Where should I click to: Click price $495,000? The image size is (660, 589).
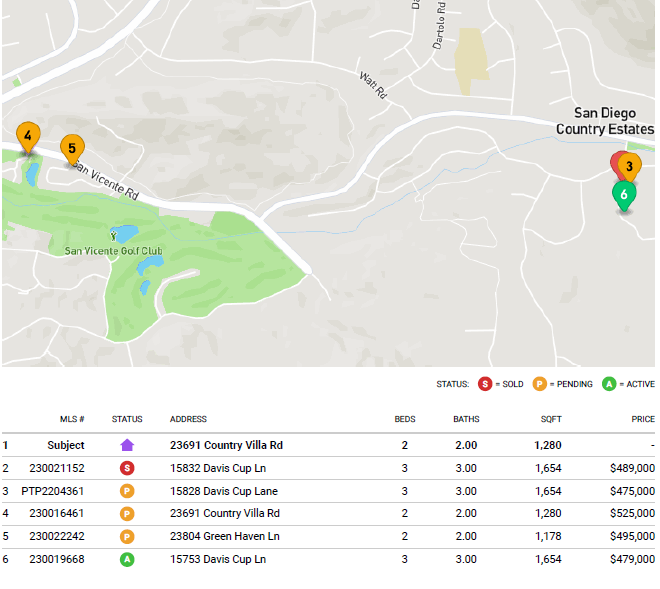tap(633, 536)
